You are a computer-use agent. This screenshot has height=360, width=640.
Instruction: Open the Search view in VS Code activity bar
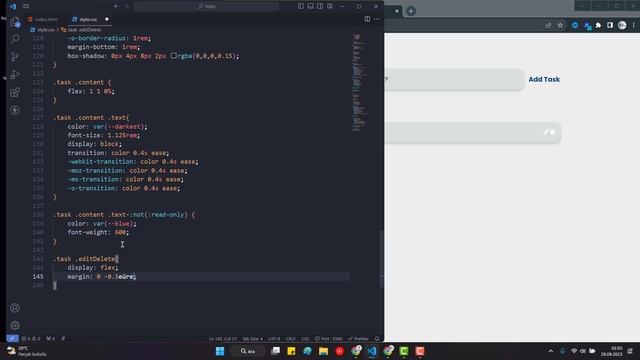pyautogui.click(x=15, y=39)
